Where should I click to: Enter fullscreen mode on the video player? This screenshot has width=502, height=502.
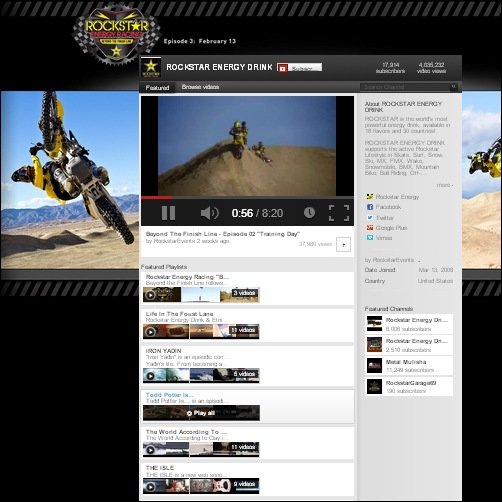click(x=339, y=213)
